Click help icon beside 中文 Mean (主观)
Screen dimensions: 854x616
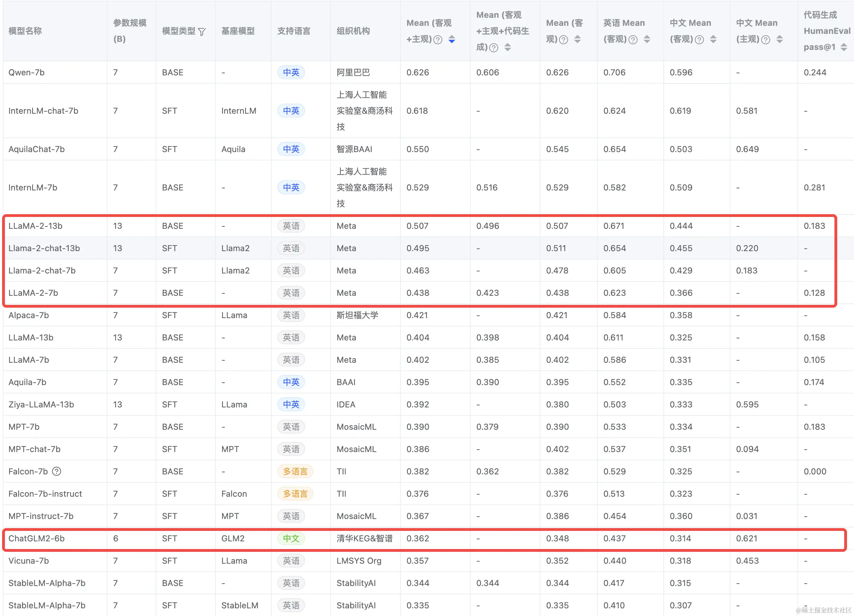coord(766,39)
